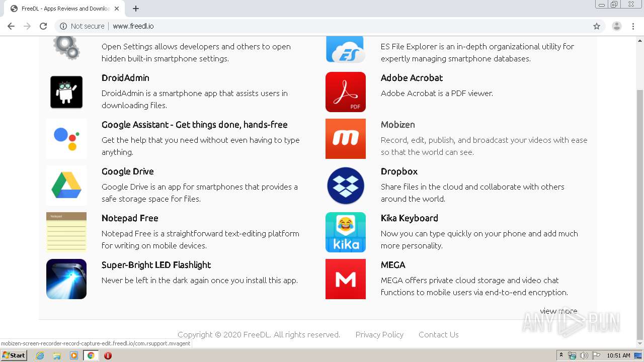Screen dimensions: 644x362
Task: Click the Open Settings gear icon
Action: (66, 48)
